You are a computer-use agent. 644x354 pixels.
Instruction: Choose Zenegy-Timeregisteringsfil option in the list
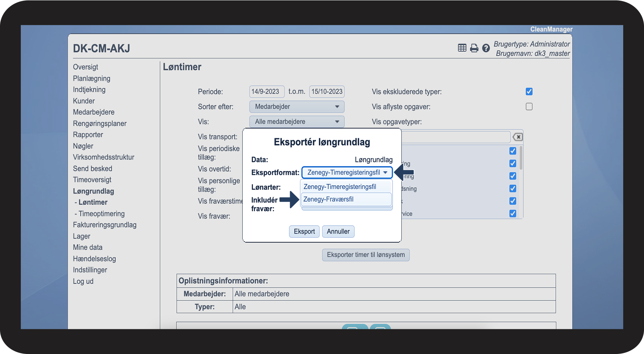(x=346, y=187)
